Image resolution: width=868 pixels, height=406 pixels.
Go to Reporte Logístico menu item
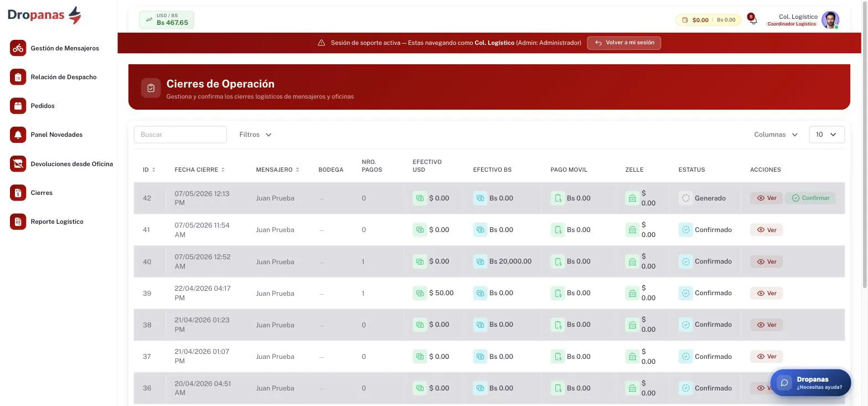57,222
